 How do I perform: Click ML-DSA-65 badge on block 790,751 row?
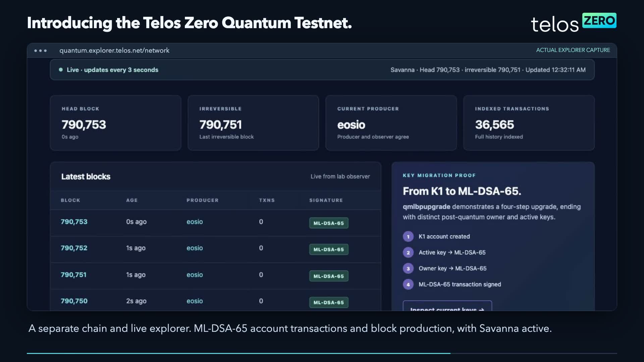tap(329, 276)
